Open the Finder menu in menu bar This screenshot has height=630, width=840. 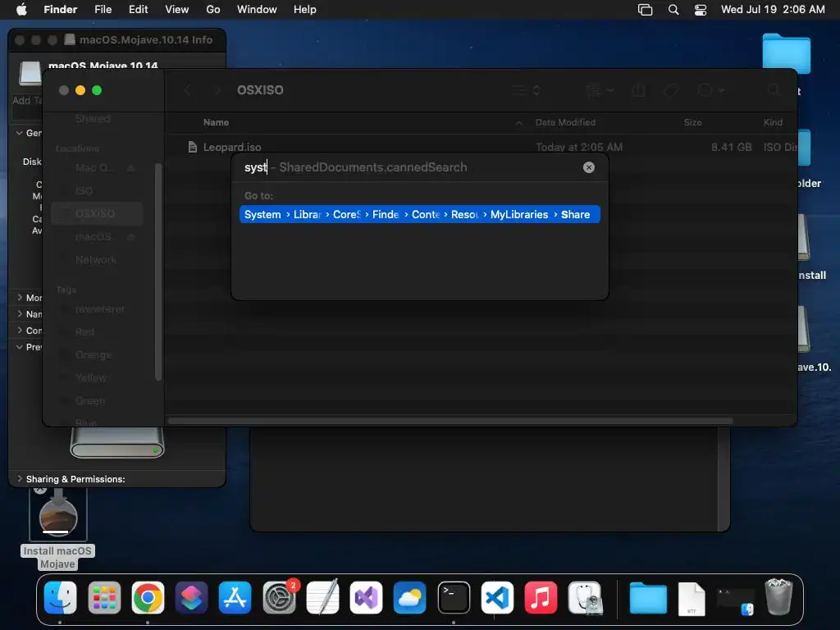click(60, 9)
